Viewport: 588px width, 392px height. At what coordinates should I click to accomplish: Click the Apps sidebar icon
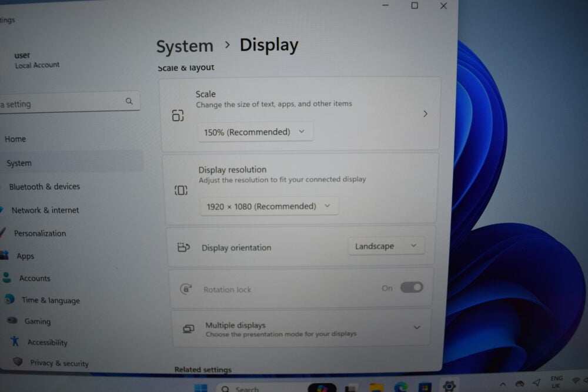(5, 255)
